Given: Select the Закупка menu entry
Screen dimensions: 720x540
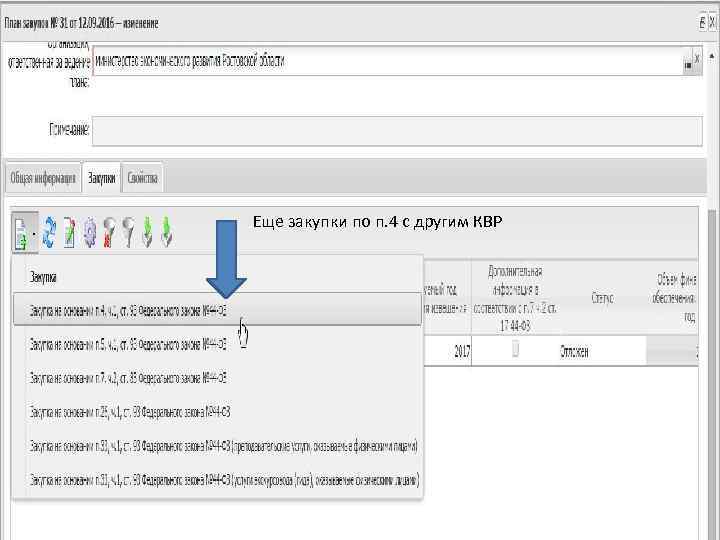Looking at the screenshot, I should 217,277.
